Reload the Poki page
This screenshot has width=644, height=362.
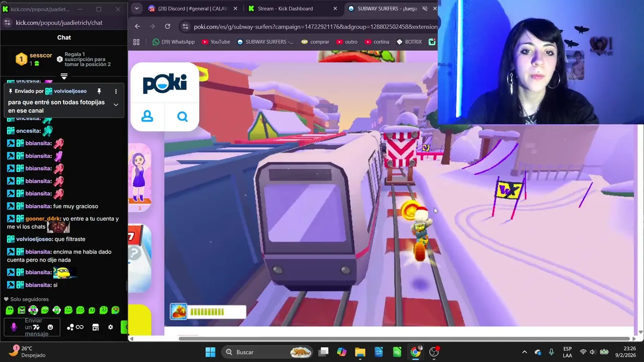coord(168,27)
